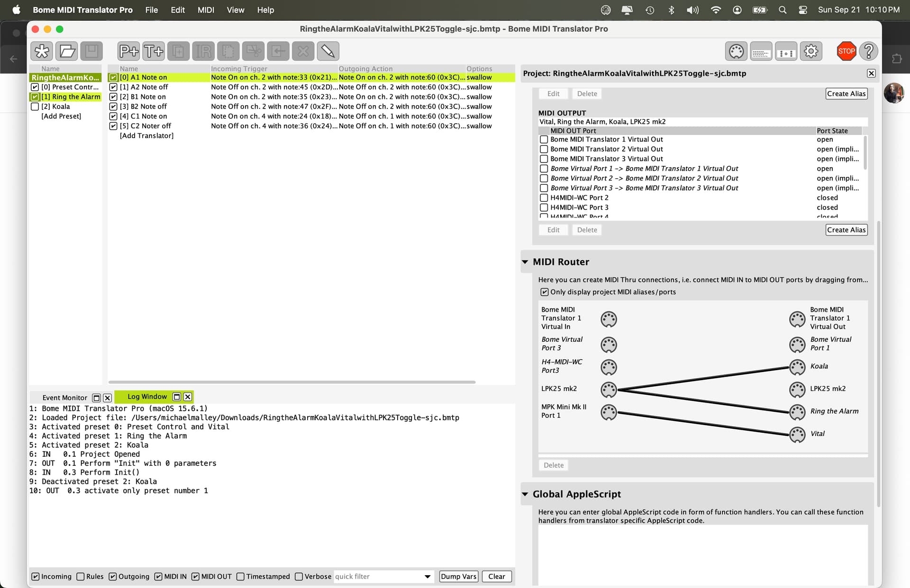The width and height of the screenshot is (910, 588).
Task: Click the translator list horizontal scrollbar
Action: click(292, 382)
